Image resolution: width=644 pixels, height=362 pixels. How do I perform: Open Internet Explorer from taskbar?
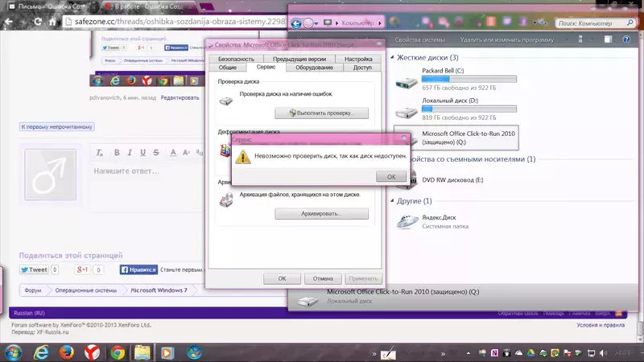41,352
